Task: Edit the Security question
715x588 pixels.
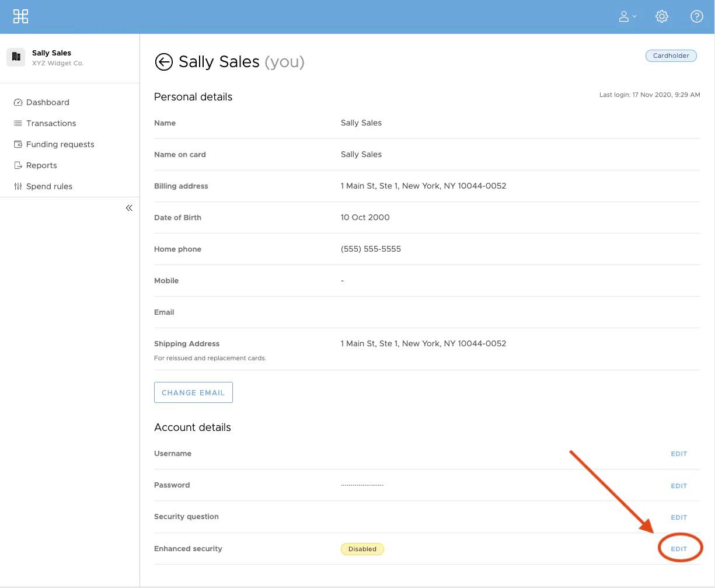Action: click(x=679, y=517)
